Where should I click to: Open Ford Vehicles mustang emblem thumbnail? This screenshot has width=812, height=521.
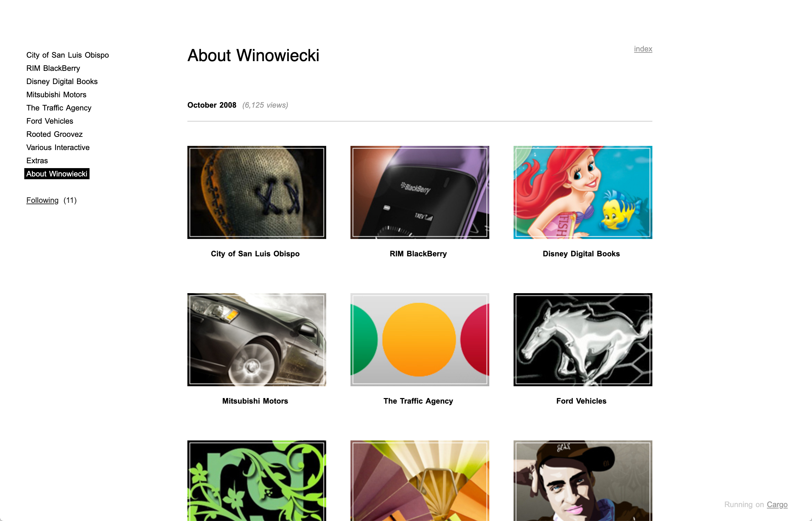click(x=583, y=339)
